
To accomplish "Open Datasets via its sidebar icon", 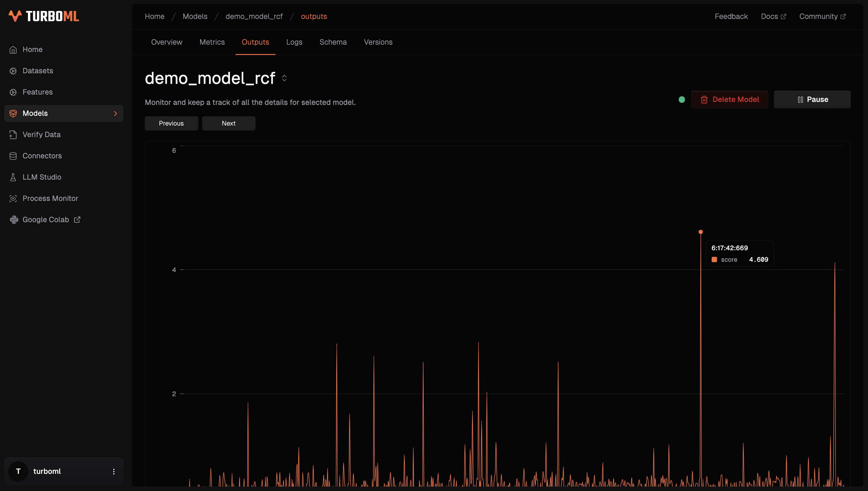I will (13, 71).
